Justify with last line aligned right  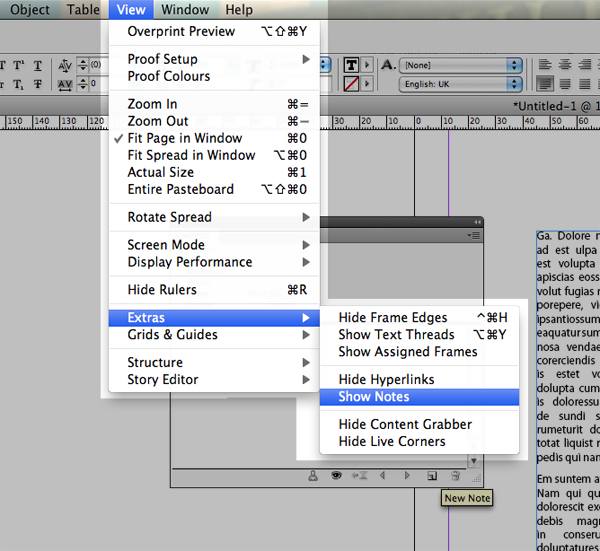click(x=584, y=83)
